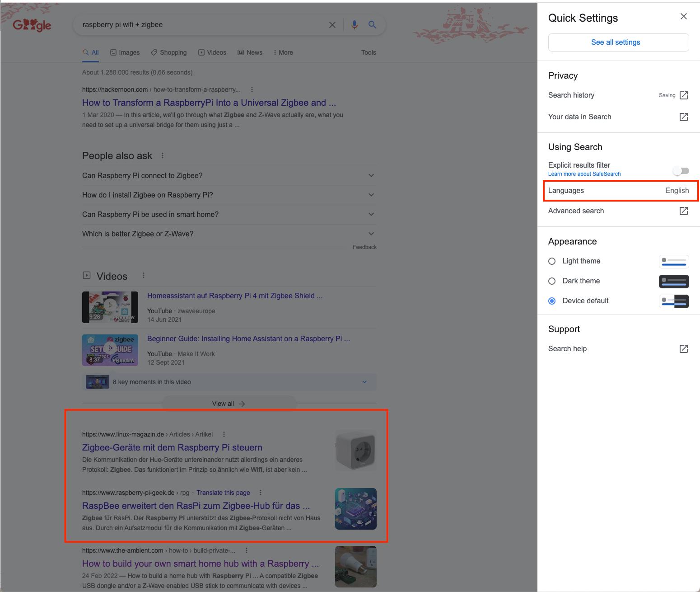Screen dimensions: 700x592
Task: Expand 'Can Raspberry Pi connect to Zigbee?'
Action: coord(229,175)
